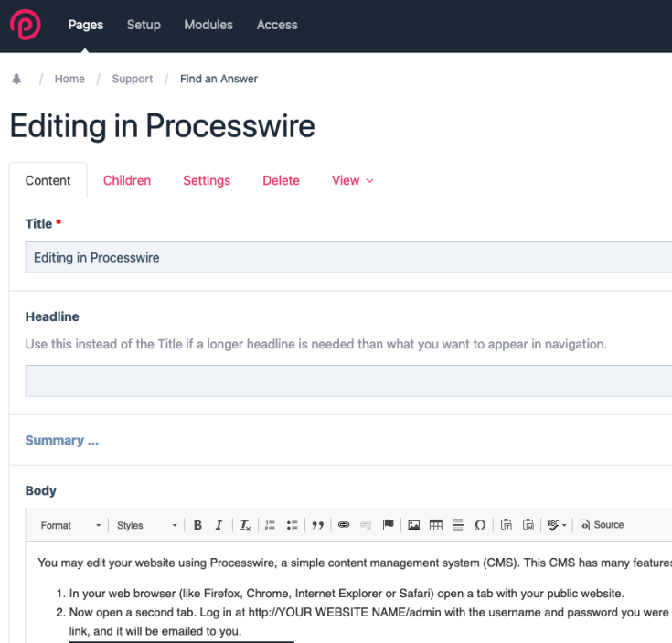Open the Format dropdown
Image resolution: width=672 pixels, height=643 pixels.
70,526
